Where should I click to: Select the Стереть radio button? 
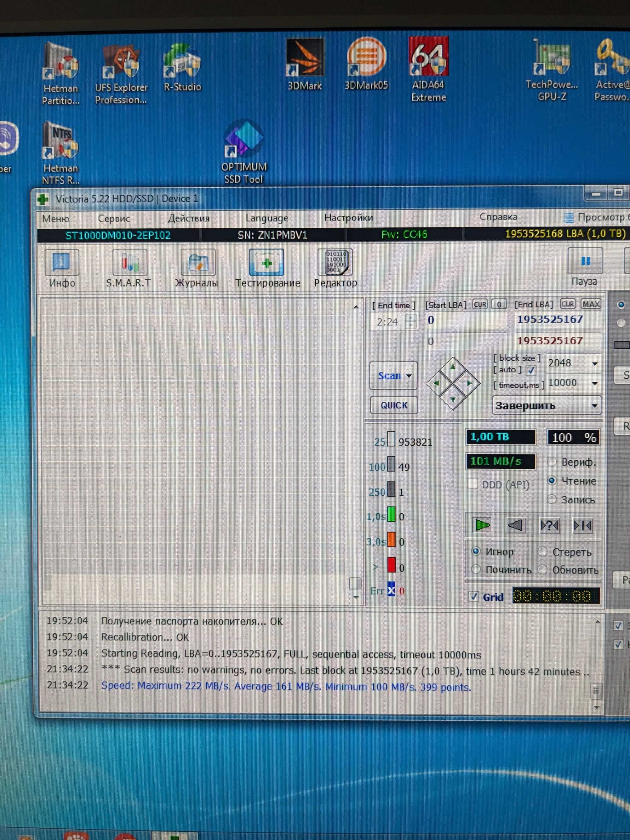[x=542, y=551]
